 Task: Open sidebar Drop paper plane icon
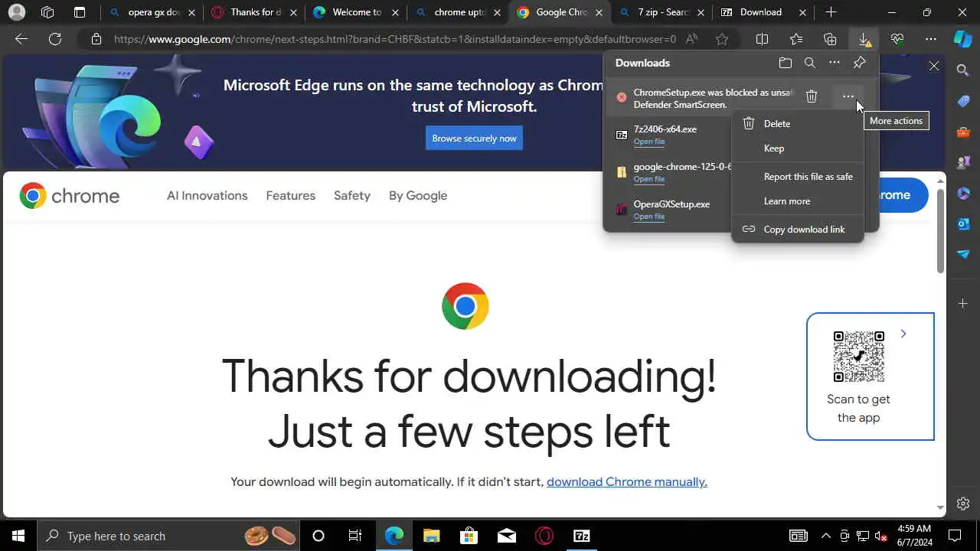click(x=963, y=254)
